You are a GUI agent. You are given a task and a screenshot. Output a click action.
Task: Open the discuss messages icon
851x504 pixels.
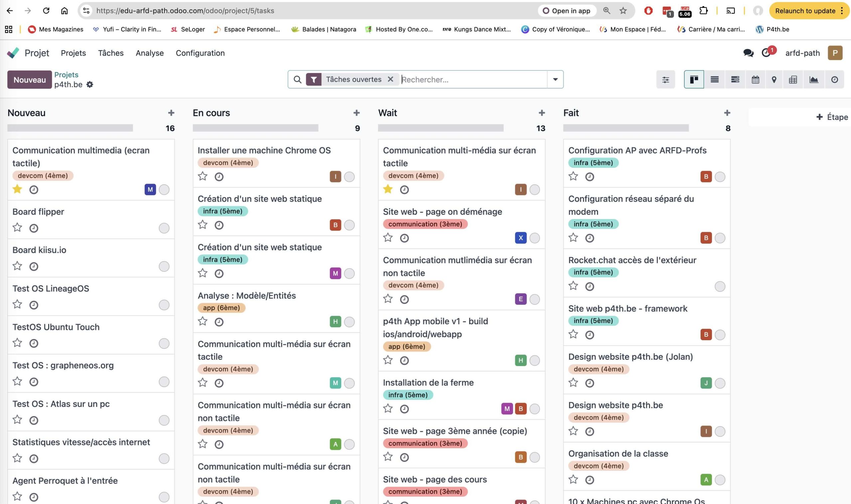coord(748,53)
